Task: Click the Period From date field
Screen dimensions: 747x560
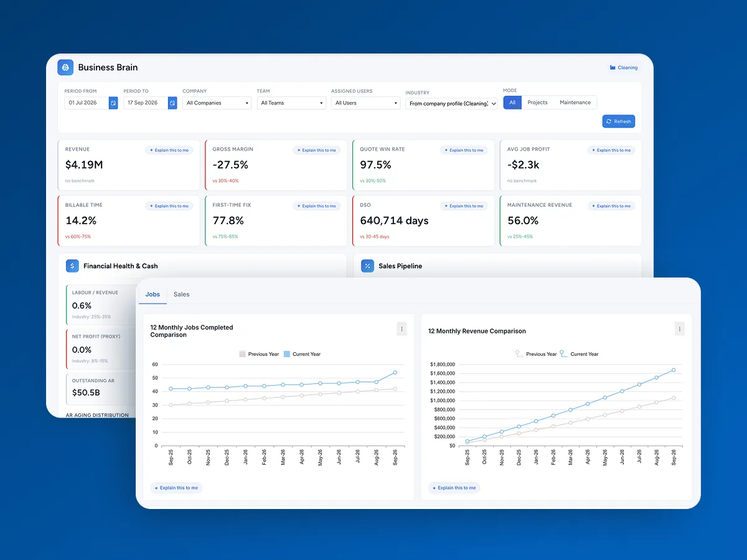Action: tap(87, 103)
